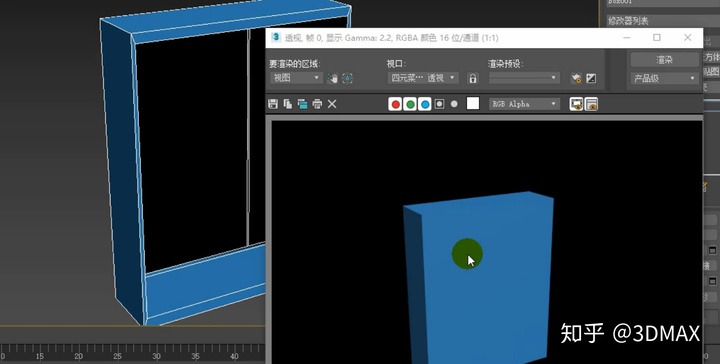The width and height of the screenshot is (720, 364).
Task: Click the 3ds Max icon in render window title
Action: [x=276, y=37]
